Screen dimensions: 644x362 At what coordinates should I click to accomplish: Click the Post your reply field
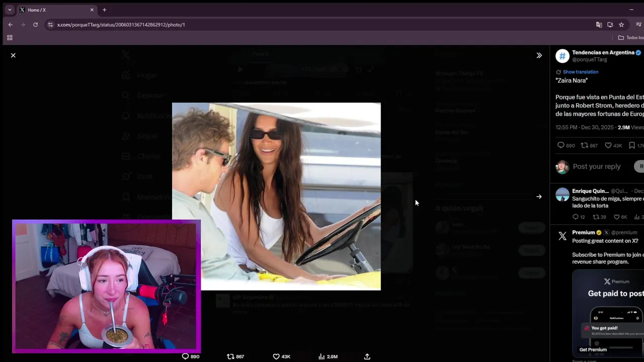tap(597, 166)
